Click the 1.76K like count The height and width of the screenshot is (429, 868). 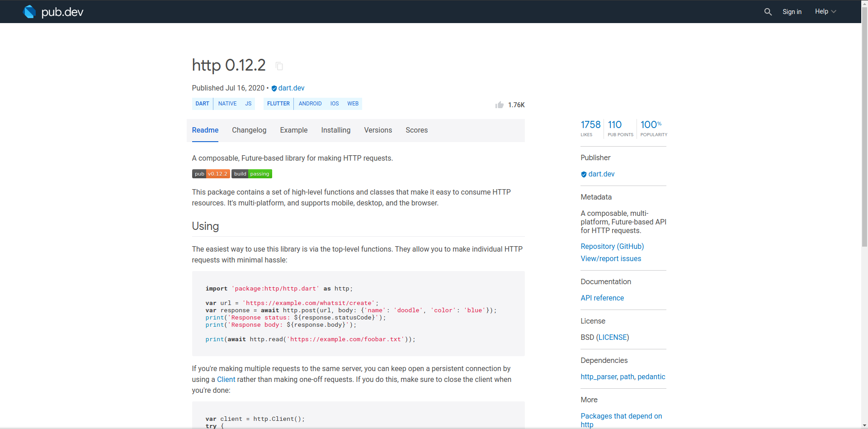coord(516,105)
